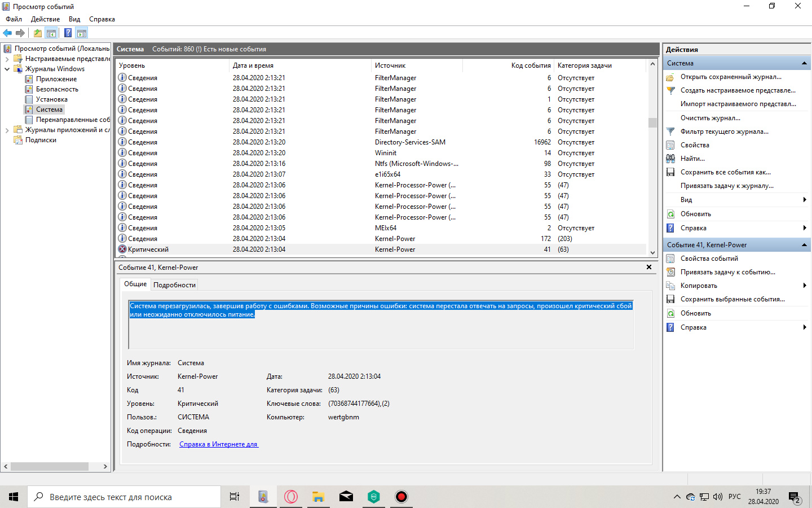Click the create custom view funnel icon

click(x=670, y=90)
